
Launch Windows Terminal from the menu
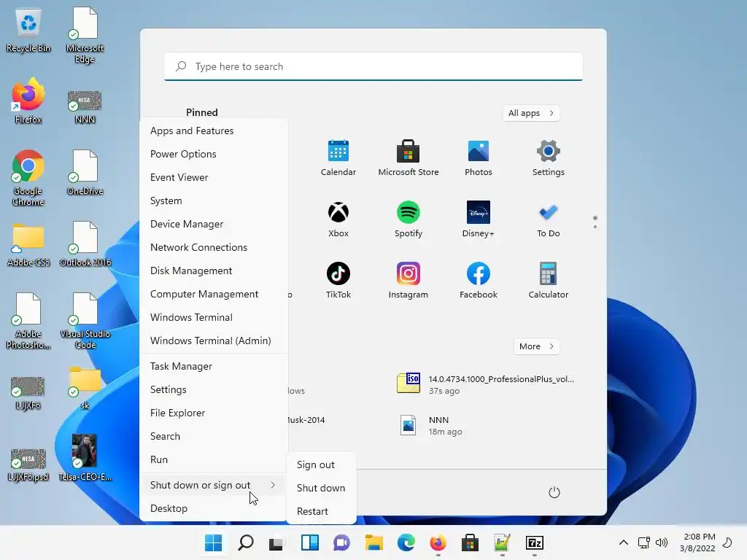point(214,317)
